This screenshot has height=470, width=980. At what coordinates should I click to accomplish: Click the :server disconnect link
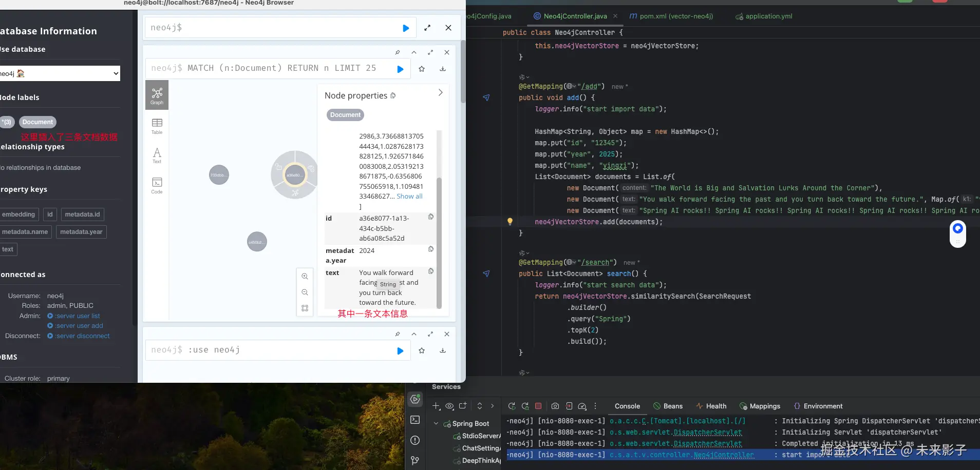tap(82, 336)
